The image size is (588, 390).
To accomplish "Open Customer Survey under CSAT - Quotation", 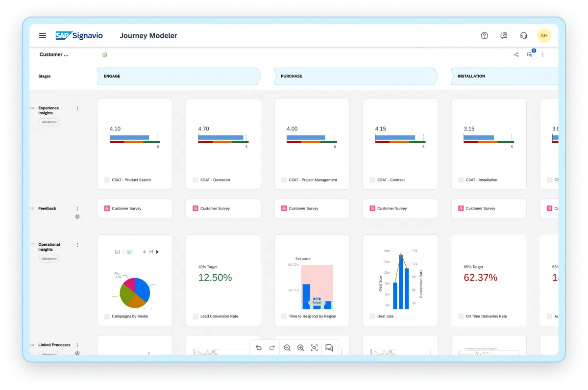I will click(x=223, y=208).
